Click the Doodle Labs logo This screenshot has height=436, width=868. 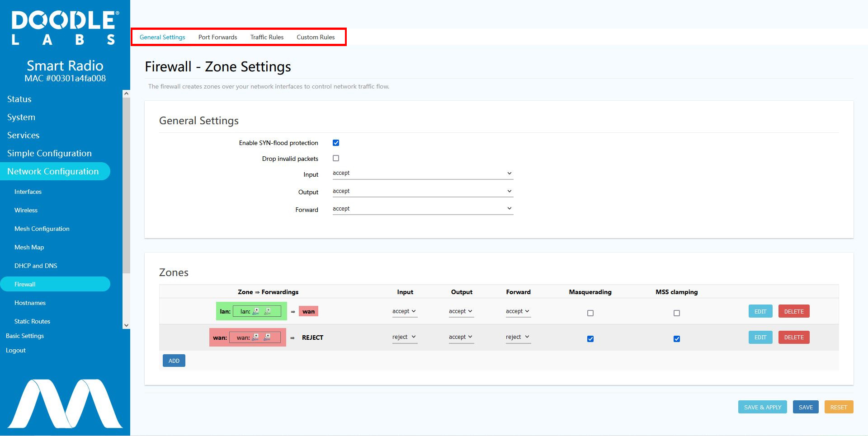point(65,28)
